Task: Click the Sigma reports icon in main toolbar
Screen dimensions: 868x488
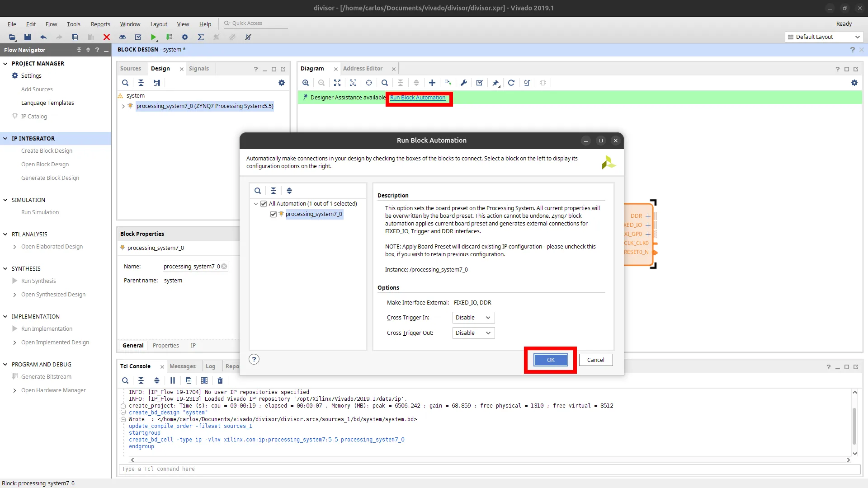Action: click(x=201, y=37)
